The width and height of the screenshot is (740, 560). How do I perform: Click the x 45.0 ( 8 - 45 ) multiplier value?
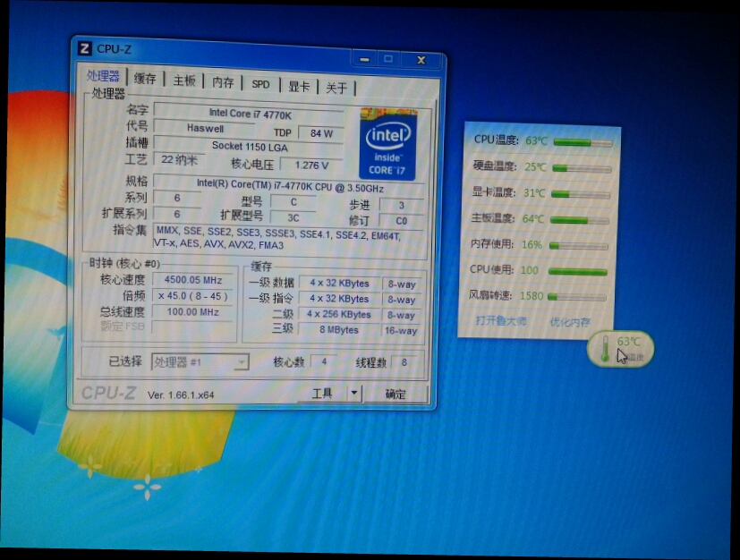pos(193,296)
